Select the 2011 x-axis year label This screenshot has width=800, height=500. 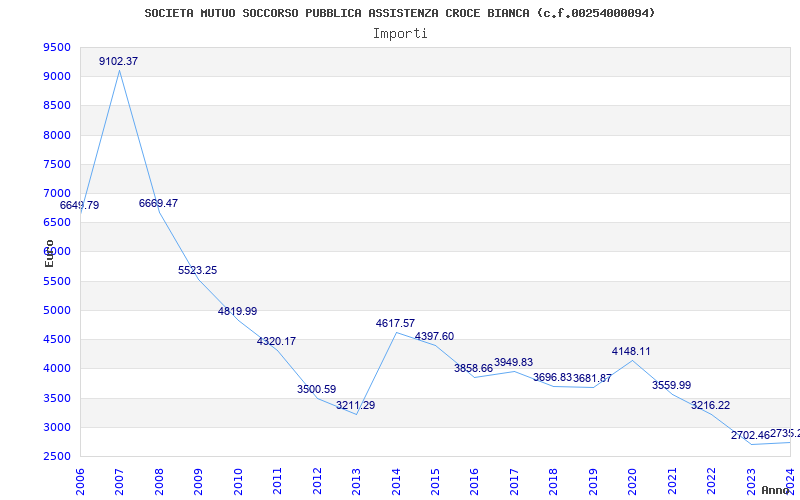click(277, 481)
